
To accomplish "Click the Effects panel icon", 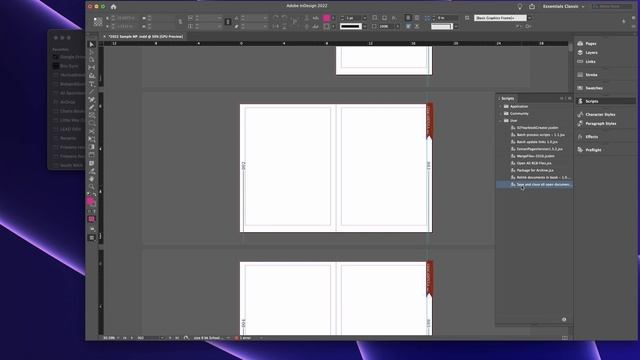I will tap(580, 137).
